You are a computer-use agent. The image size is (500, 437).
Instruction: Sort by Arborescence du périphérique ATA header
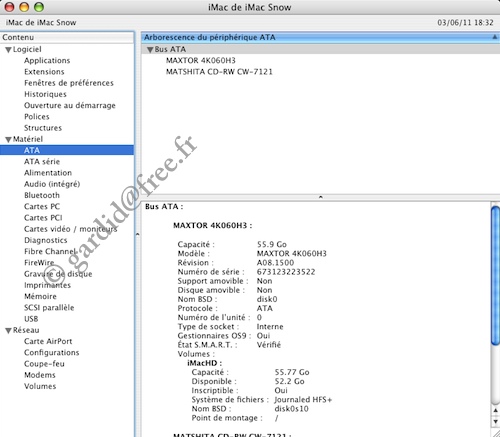click(x=320, y=37)
